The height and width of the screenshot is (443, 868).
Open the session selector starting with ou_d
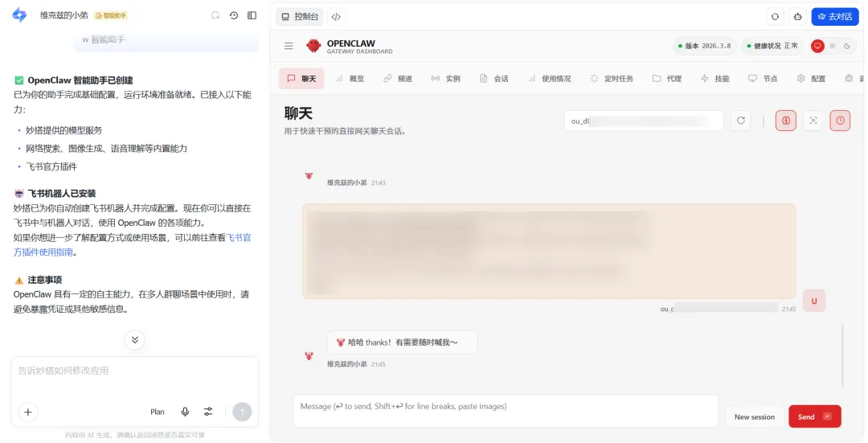pyautogui.click(x=644, y=121)
